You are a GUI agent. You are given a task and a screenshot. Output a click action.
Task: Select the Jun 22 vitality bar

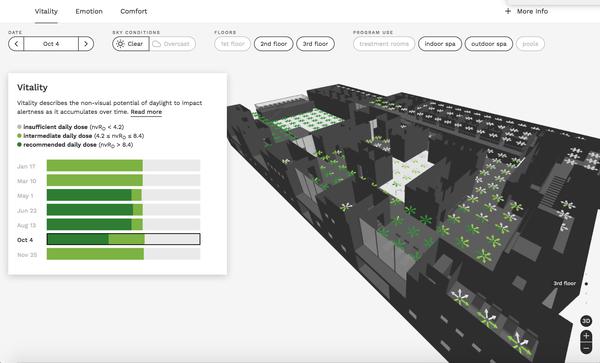point(123,210)
